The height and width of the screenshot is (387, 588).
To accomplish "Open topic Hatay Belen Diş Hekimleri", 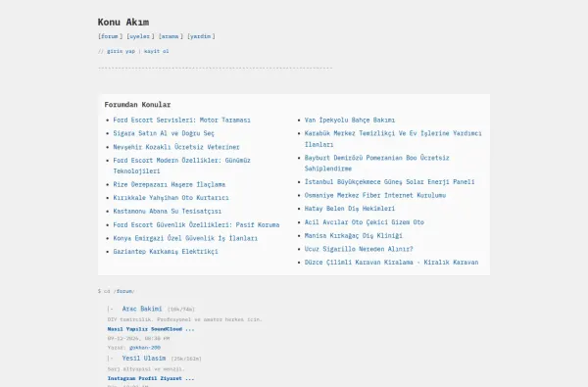I will click(x=350, y=209).
